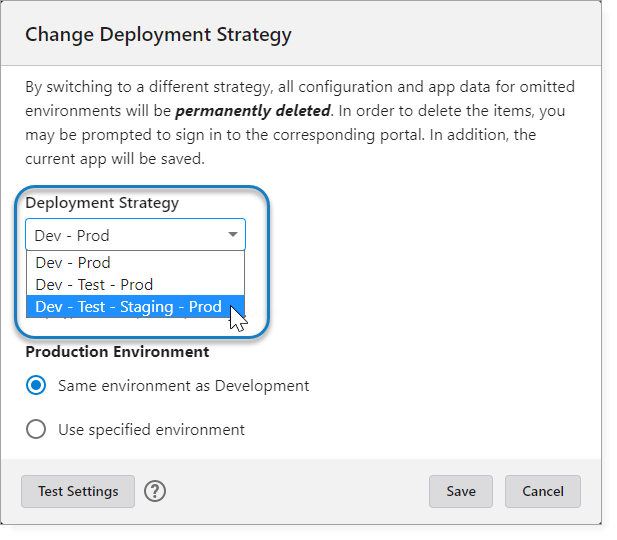Select the "Same environment as Development" radio button

pos(36,385)
